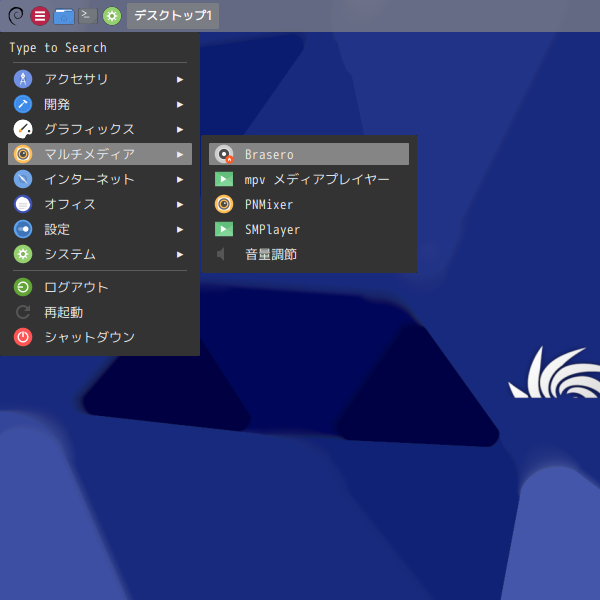Click the マルチメディア submenu arrow
Viewport: 600px width, 600px height.
point(180,155)
